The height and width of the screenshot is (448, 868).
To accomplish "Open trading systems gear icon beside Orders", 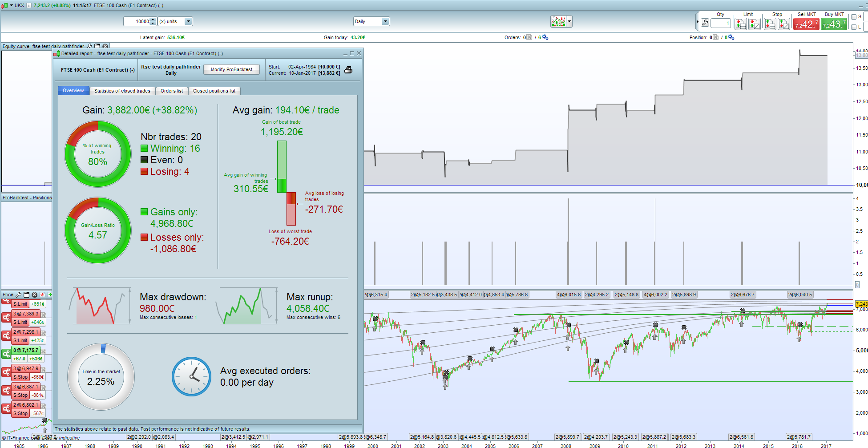I will [545, 37].
